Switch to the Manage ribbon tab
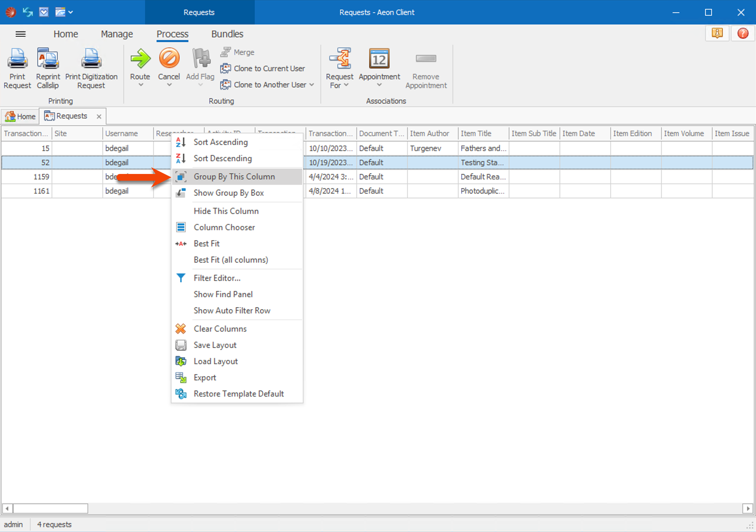756x532 pixels. pos(117,34)
